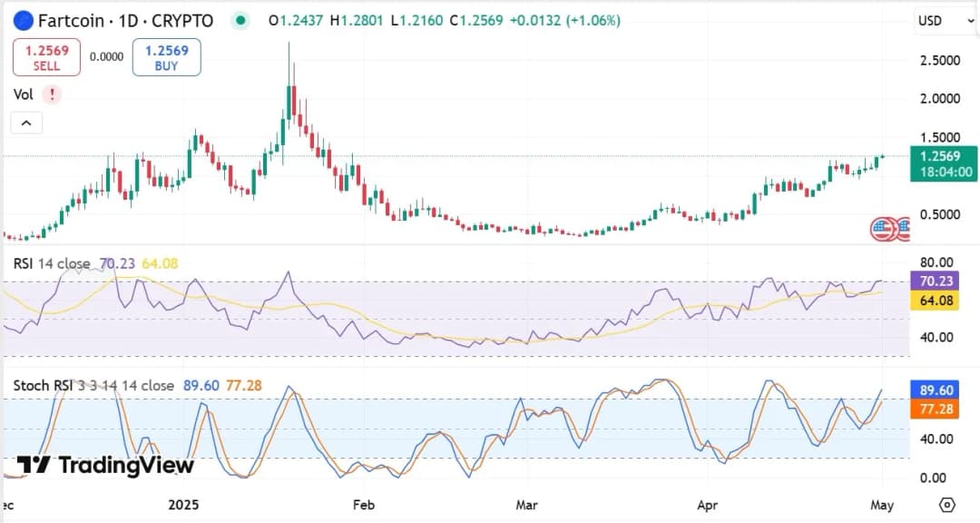Click the US flag economic event icon
Image resolution: width=980 pixels, height=523 pixels.
click(x=882, y=229)
